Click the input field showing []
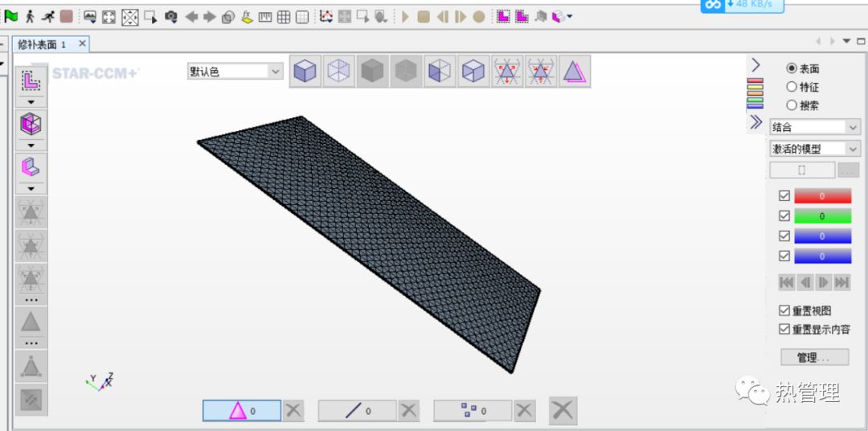 (802, 170)
